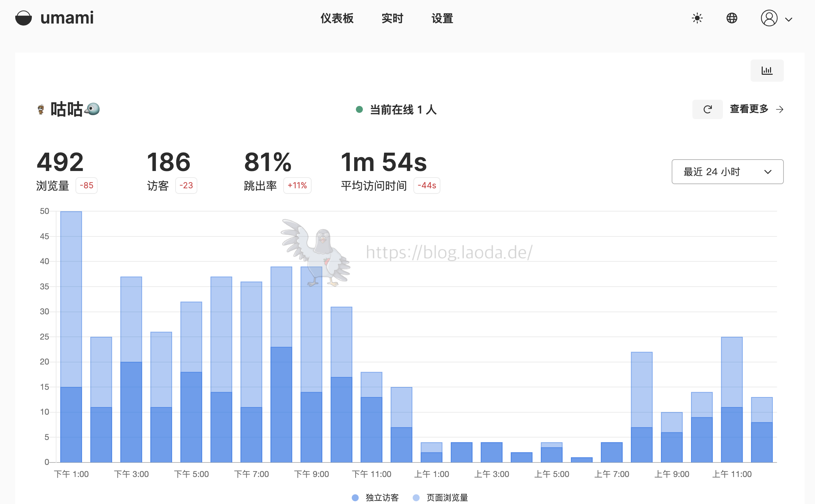
Task: Toggle 独立访客 legend color dot
Action: click(355, 497)
